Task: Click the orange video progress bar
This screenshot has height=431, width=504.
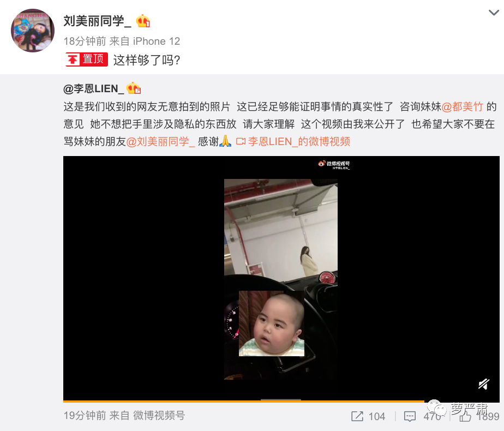Action: point(244,402)
